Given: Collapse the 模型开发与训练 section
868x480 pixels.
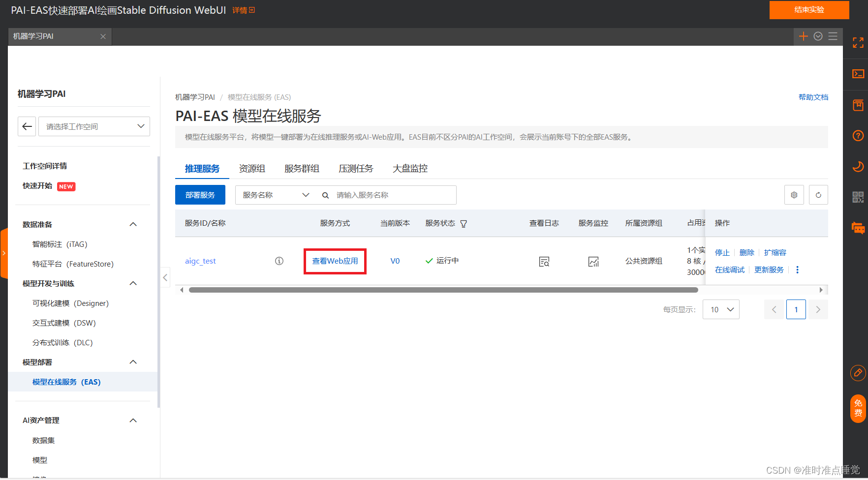Looking at the screenshot, I should coord(133,283).
